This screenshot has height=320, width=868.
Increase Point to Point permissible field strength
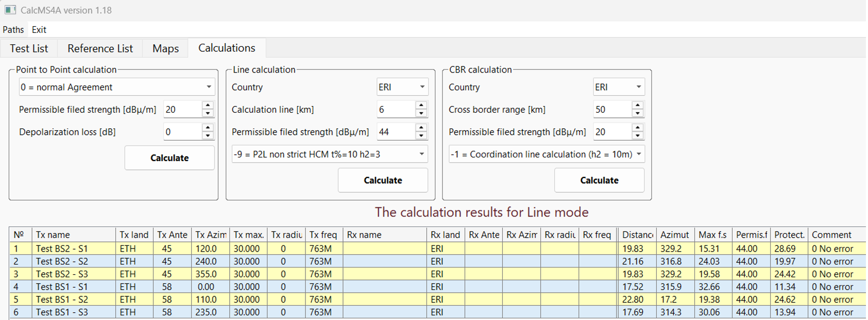click(208, 105)
